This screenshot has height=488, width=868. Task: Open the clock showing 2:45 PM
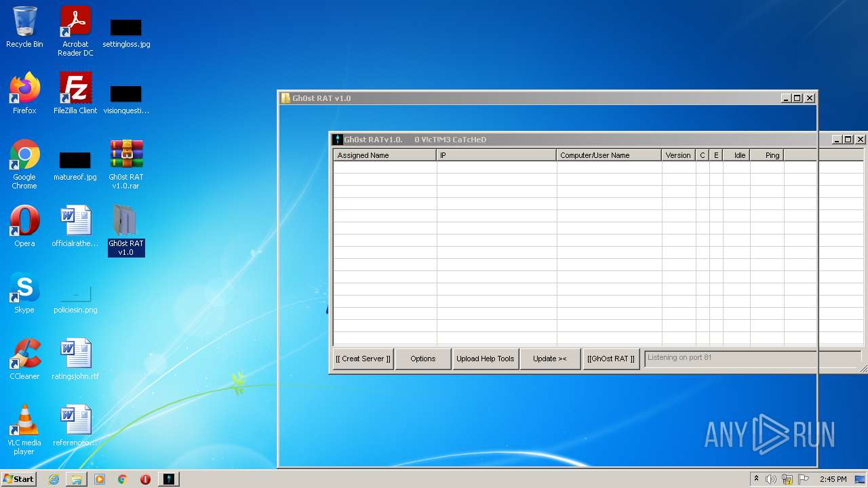pyautogui.click(x=833, y=479)
